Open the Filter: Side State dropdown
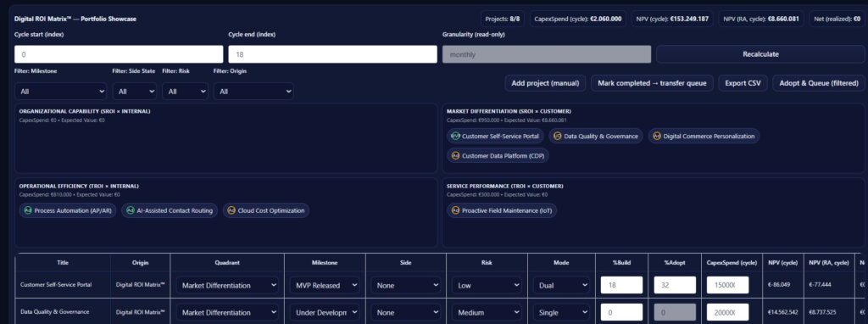Image resolution: width=868 pixels, height=324 pixels. click(x=135, y=92)
